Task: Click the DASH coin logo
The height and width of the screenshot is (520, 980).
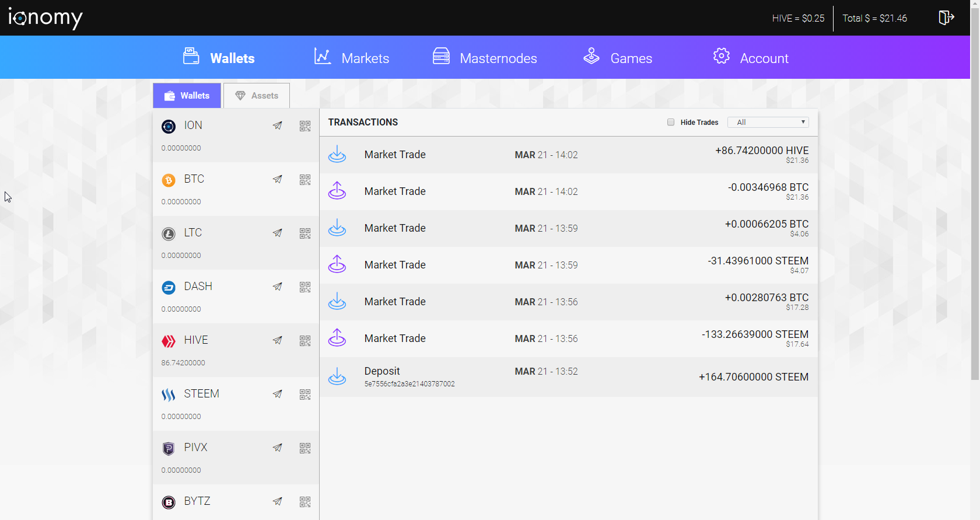Action: click(169, 288)
